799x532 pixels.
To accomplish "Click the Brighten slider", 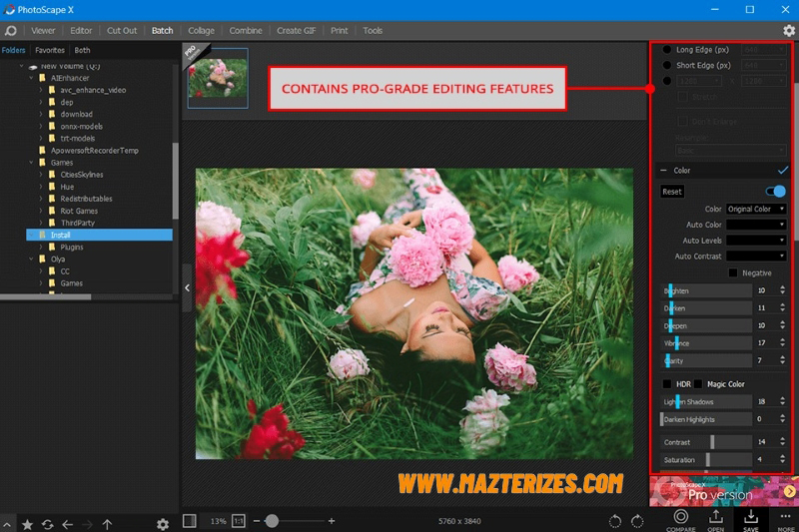I will click(x=706, y=290).
